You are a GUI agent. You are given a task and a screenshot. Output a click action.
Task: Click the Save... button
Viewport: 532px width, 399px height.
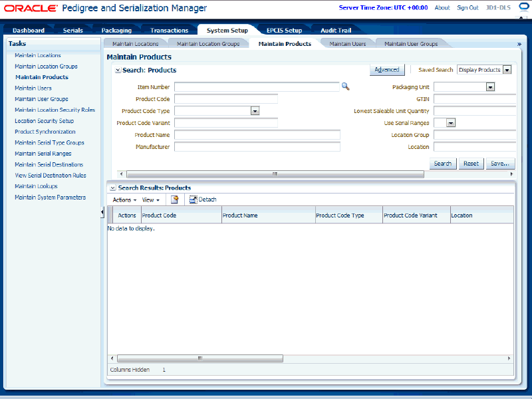click(x=500, y=164)
